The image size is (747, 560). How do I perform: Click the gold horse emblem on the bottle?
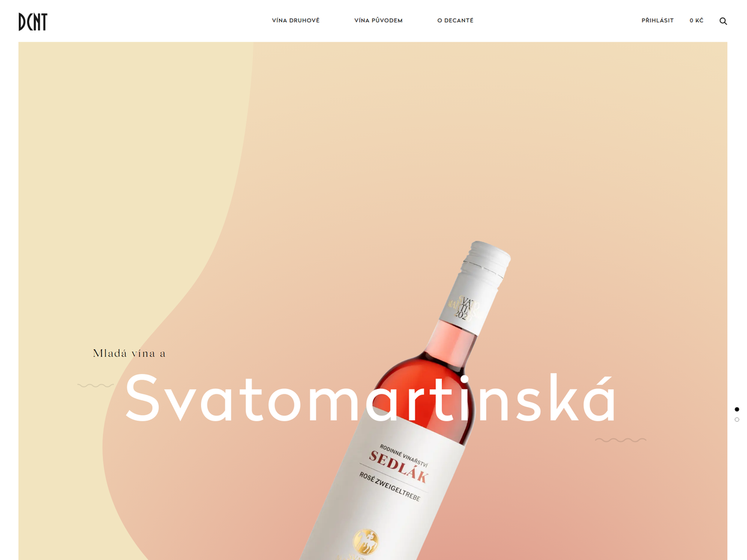[365, 542]
